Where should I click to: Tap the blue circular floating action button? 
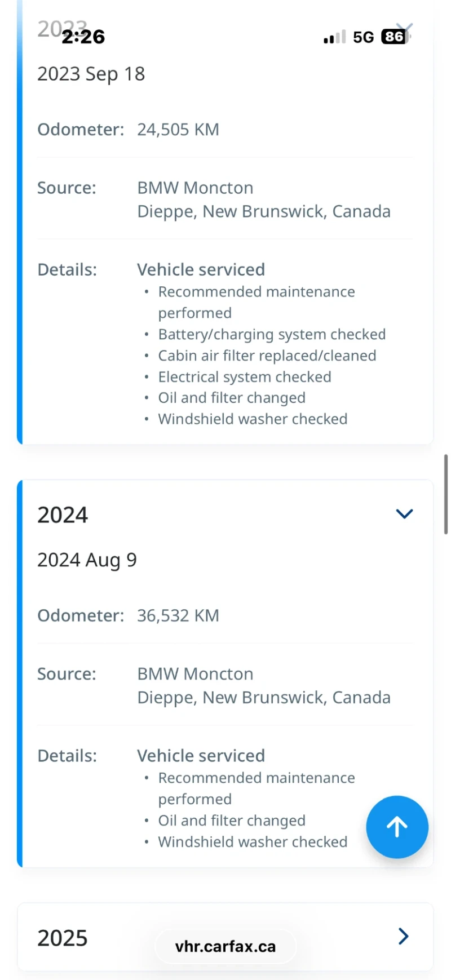click(x=397, y=827)
